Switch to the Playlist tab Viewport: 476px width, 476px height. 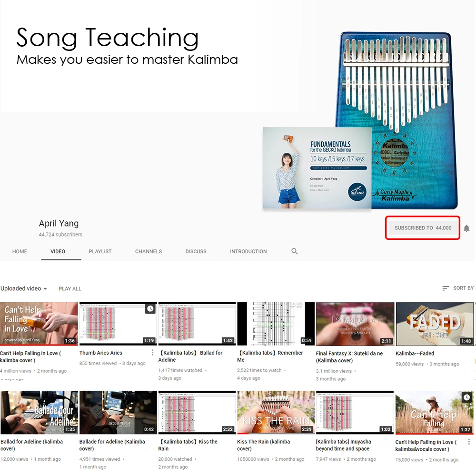tap(100, 251)
